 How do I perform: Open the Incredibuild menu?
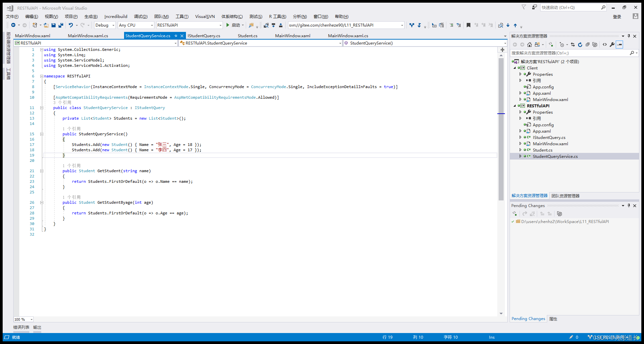116,16
